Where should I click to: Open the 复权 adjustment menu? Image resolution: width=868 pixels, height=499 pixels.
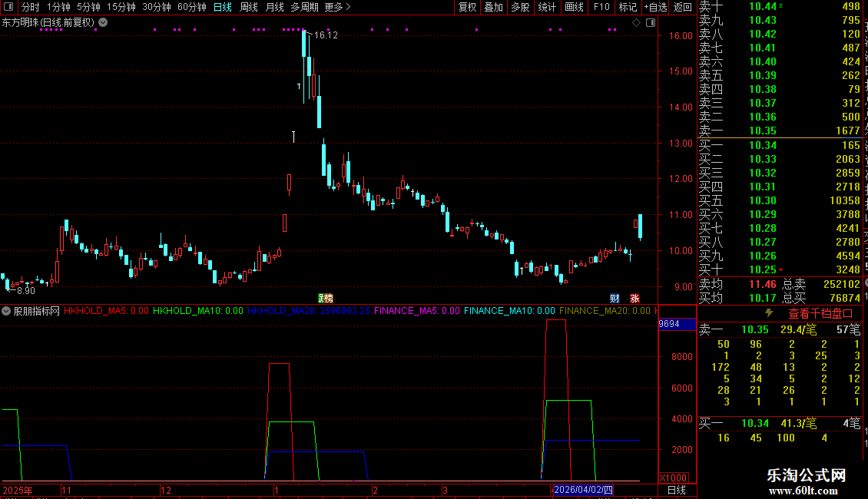[467, 7]
